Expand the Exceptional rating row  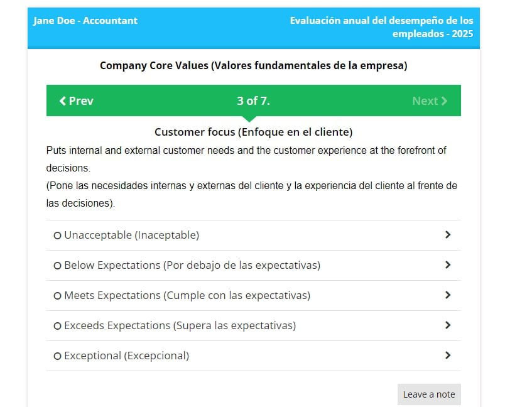point(448,355)
